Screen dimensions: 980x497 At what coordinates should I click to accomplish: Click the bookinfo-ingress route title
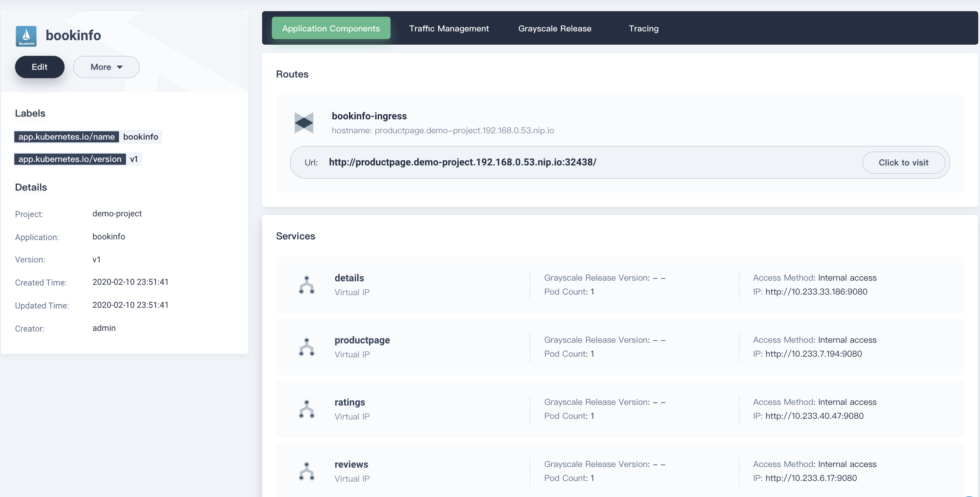[x=369, y=116]
